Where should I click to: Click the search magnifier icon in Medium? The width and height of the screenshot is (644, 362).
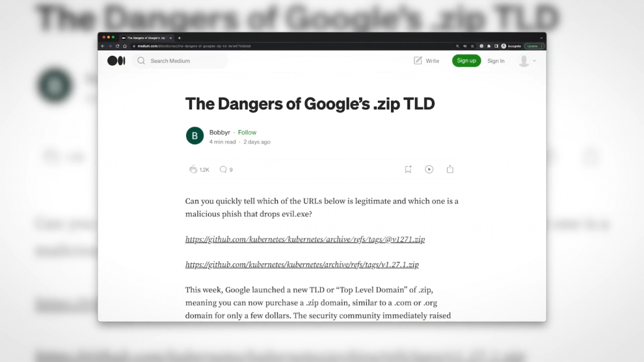click(x=142, y=61)
